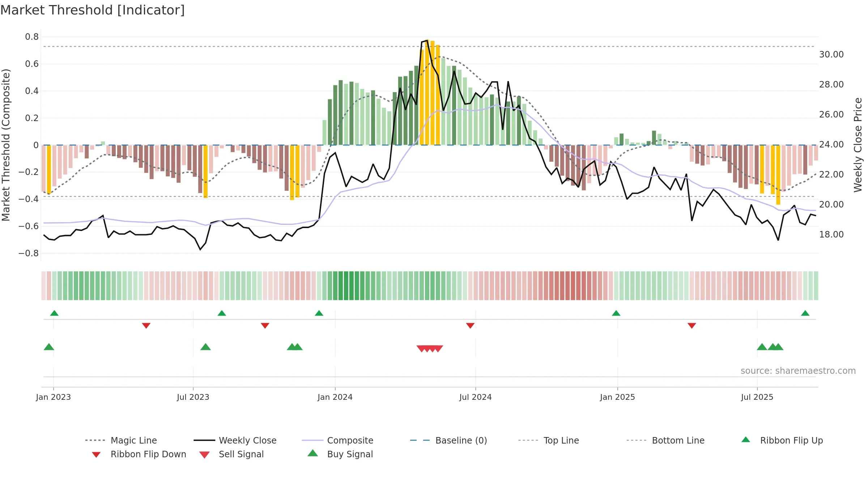Toggle the Ribbon Flip Down legend entry
Viewport: 868px width, 488px height.
138,454
